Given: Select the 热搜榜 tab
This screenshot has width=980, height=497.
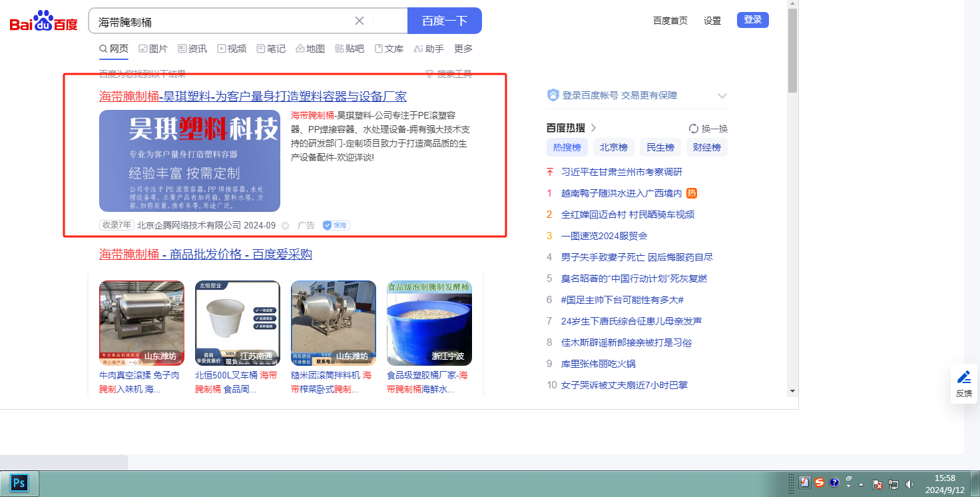Looking at the screenshot, I should [567, 147].
